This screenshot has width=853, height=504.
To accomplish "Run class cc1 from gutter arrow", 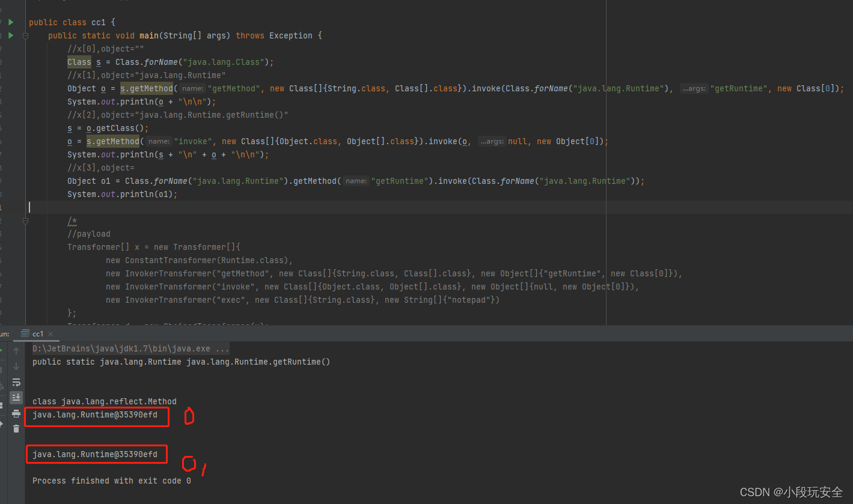I will 11,22.
